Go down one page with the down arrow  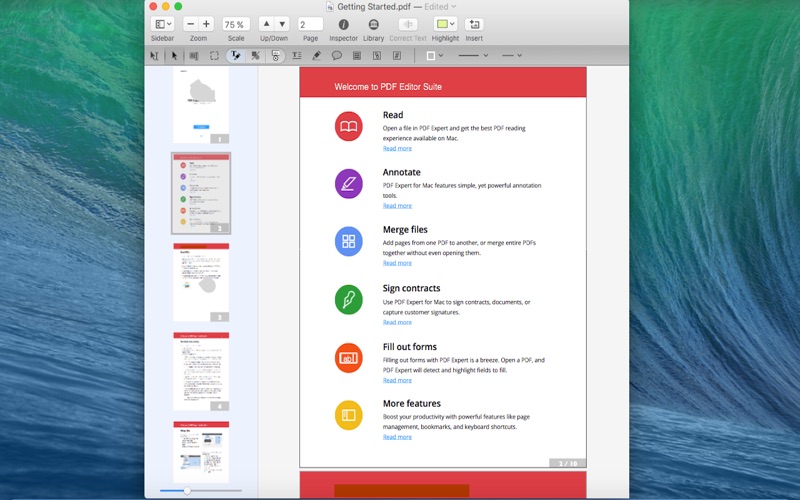[x=282, y=24]
